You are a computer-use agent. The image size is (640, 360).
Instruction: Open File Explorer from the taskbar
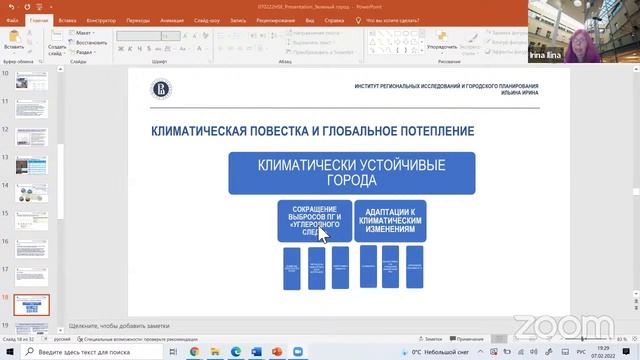[215, 351]
